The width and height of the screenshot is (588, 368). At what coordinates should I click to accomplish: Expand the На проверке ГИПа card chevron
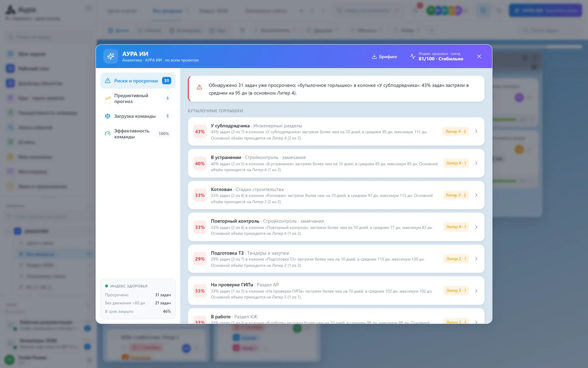476,291
